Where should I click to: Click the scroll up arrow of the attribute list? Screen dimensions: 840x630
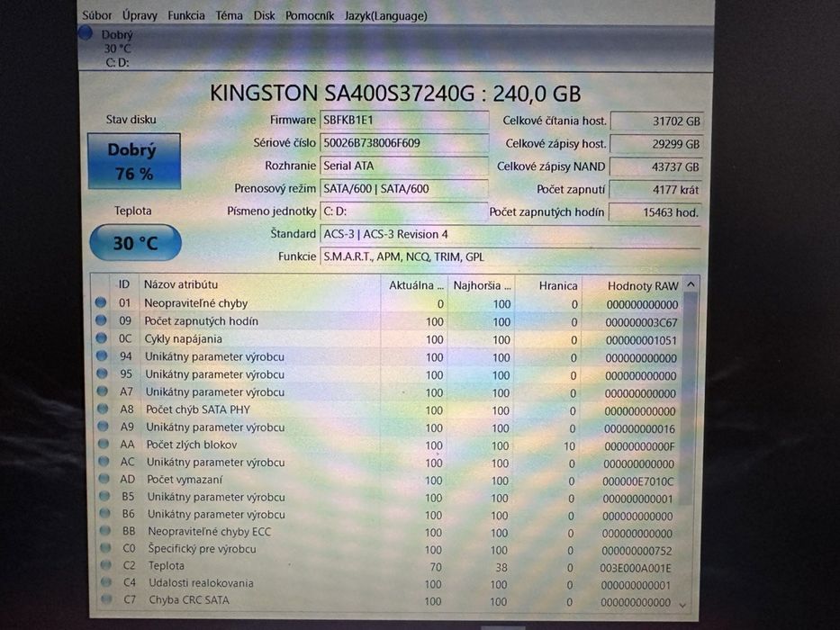point(691,285)
